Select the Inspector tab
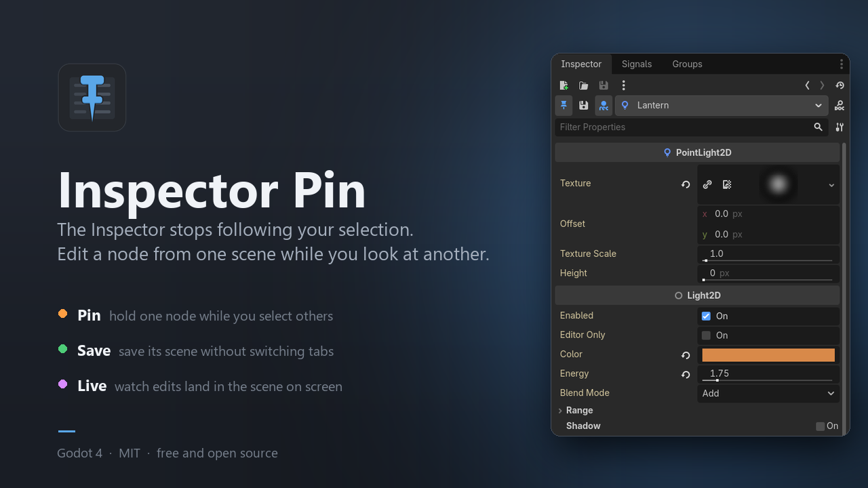The width and height of the screenshot is (868, 488). pos(581,64)
